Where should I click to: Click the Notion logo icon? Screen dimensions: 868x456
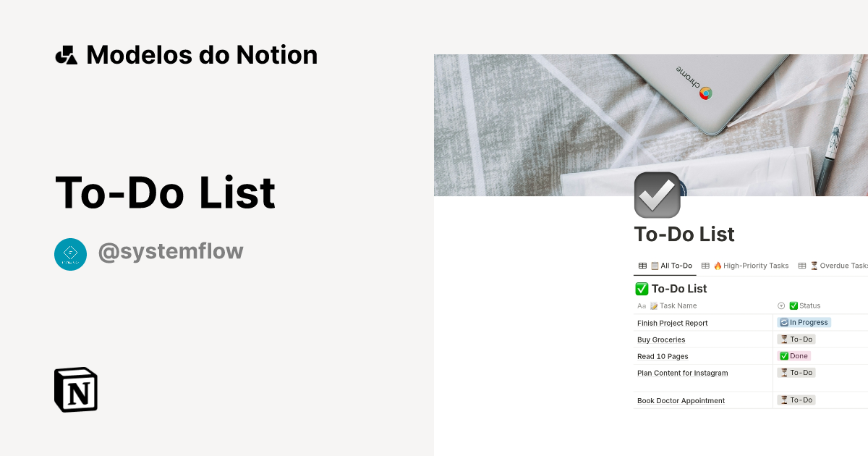[x=76, y=389]
